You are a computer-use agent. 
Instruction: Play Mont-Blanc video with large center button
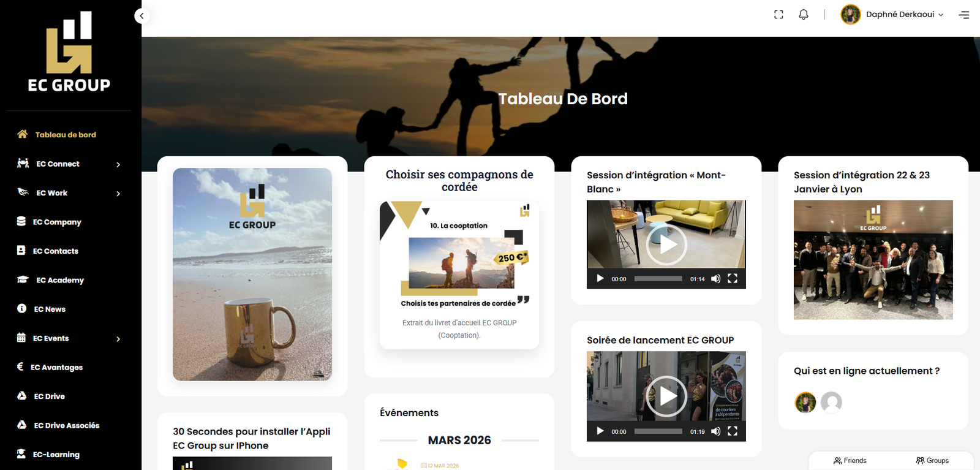pyautogui.click(x=666, y=245)
